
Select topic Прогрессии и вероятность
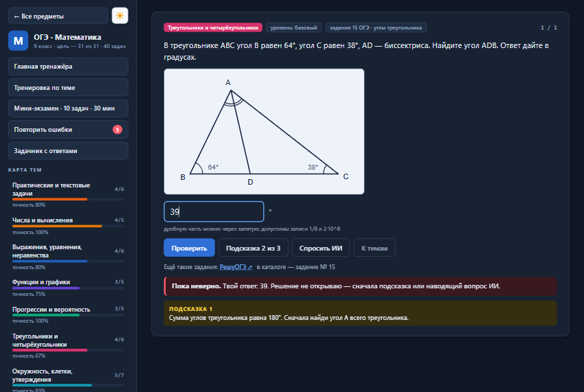(68, 314)
